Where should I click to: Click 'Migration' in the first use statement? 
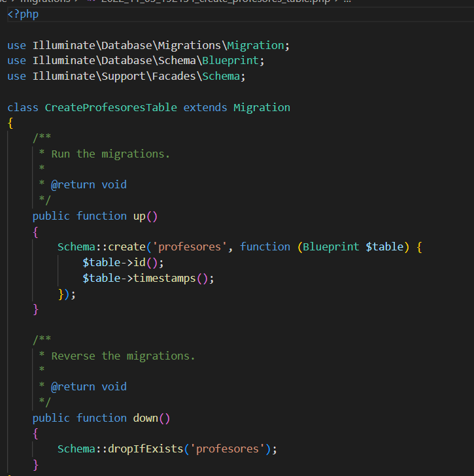(x=256, y=46)
